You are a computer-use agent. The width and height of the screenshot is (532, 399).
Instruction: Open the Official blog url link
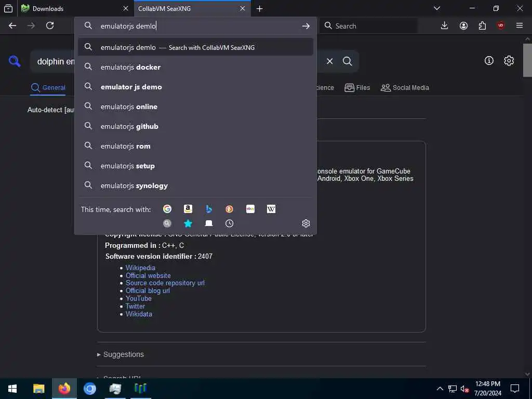tap(148, 291)
